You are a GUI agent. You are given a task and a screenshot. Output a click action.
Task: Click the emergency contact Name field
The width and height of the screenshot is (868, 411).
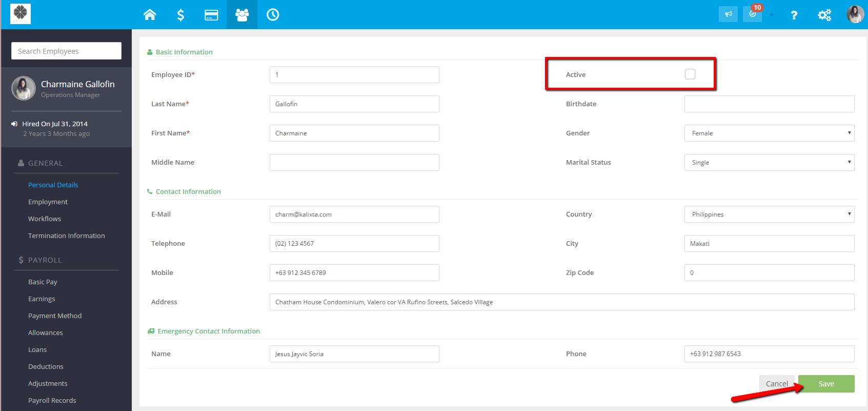354,354
